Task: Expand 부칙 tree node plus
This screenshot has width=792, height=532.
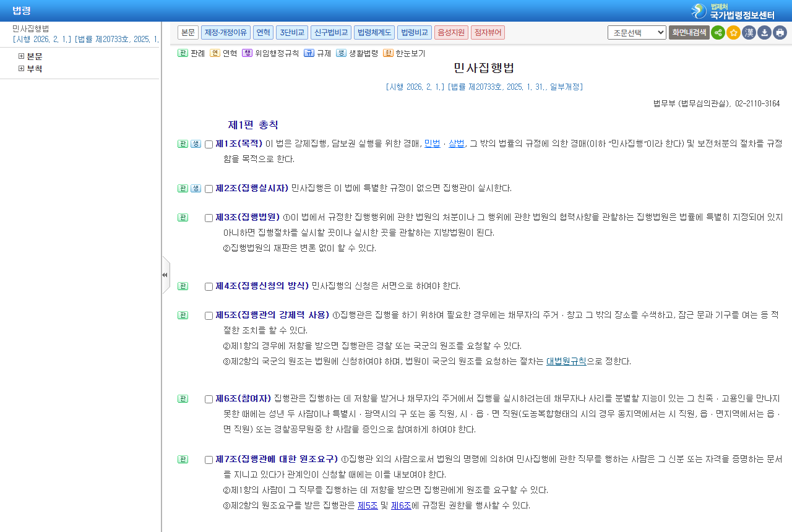Action: pos(21,69)
